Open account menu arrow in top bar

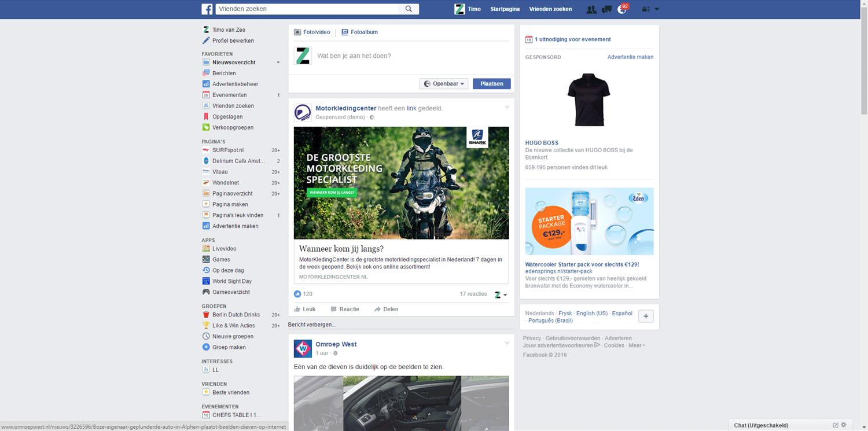pyautogui.click(x=657, y=9)
